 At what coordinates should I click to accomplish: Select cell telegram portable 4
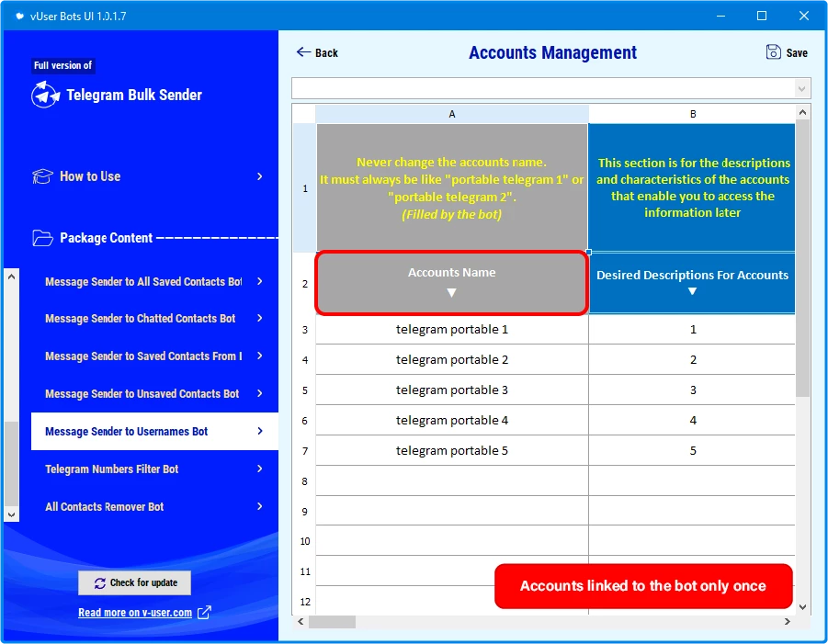click(x=452, y=420)
